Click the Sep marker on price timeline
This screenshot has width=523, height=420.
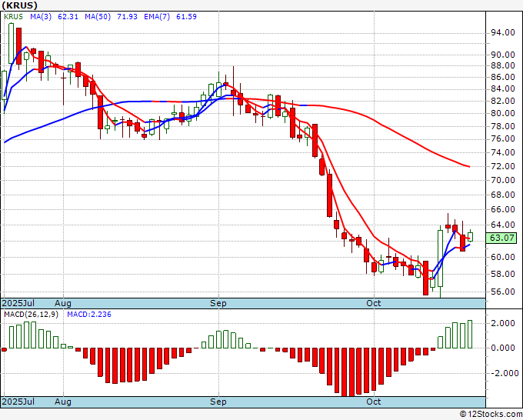click(219, 303)
